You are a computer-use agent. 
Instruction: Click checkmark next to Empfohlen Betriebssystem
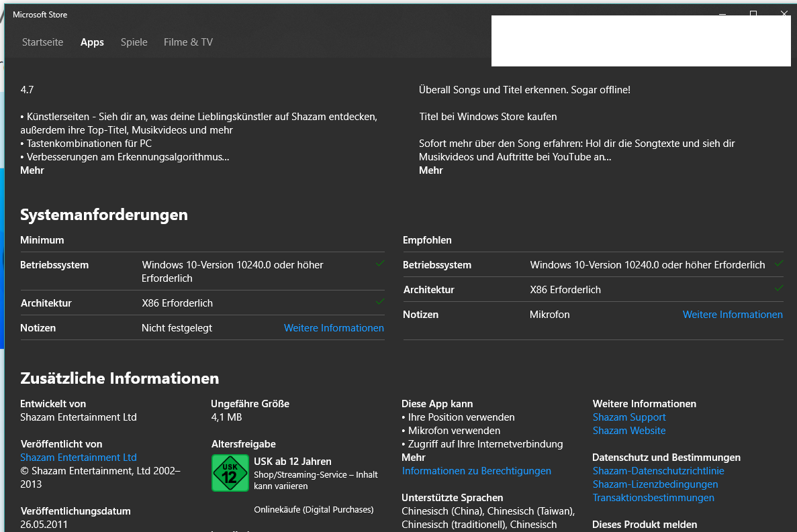pos(779,264)
